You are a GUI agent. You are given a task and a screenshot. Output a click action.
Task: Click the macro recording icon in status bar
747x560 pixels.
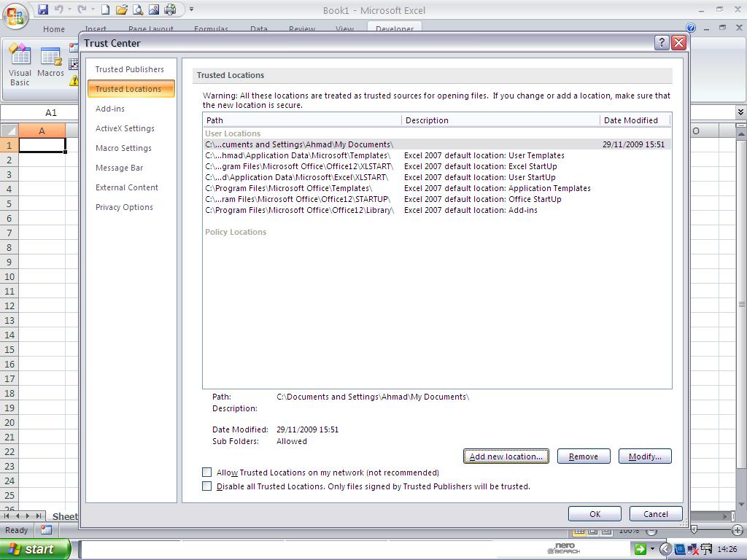(x=46, y=529)
